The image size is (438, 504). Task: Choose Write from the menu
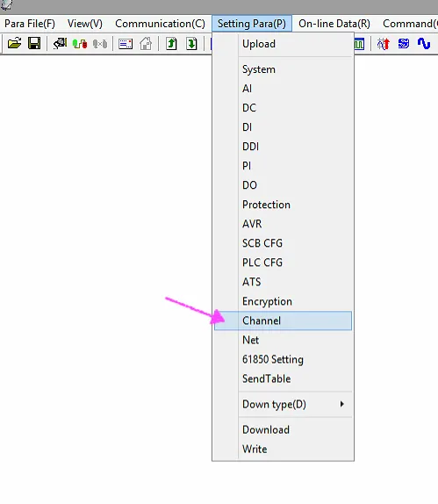click(x=283, y=450)
